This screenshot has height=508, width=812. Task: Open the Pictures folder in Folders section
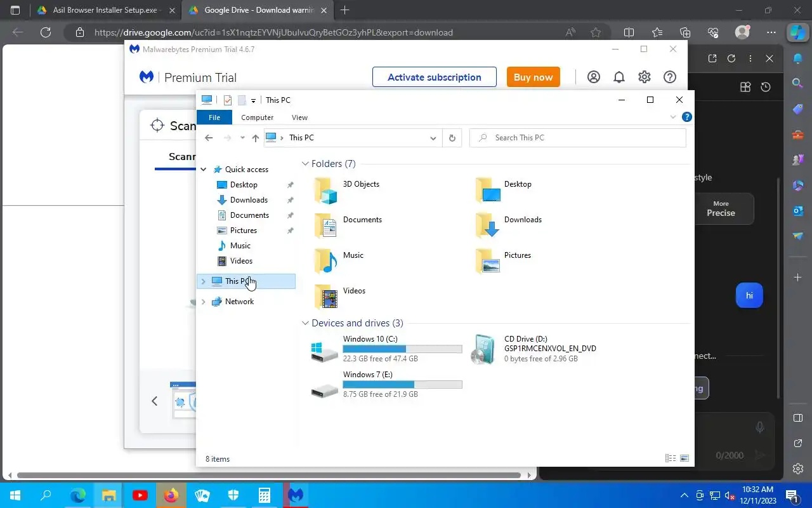pos(504,262)
